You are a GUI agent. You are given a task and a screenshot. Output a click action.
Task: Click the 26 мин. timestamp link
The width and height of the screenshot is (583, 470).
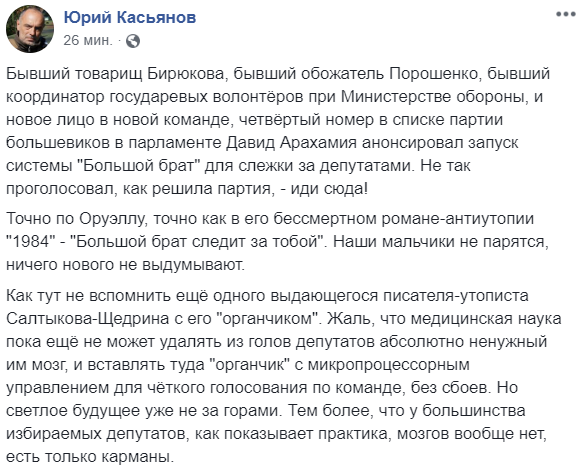[88, 40]
